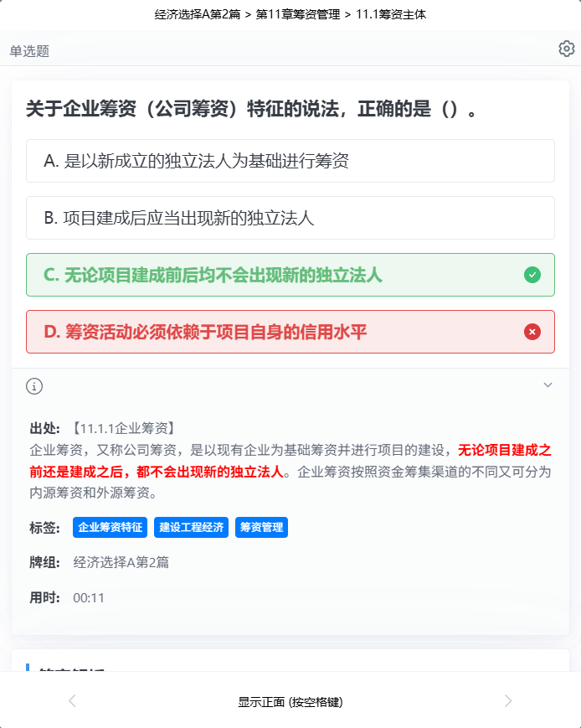Image resolution: width=581 pixels, height=728 pixels.
Task: Click the 牌组 value 经济选择A第2篇
Action: click(x=121, y=563)
